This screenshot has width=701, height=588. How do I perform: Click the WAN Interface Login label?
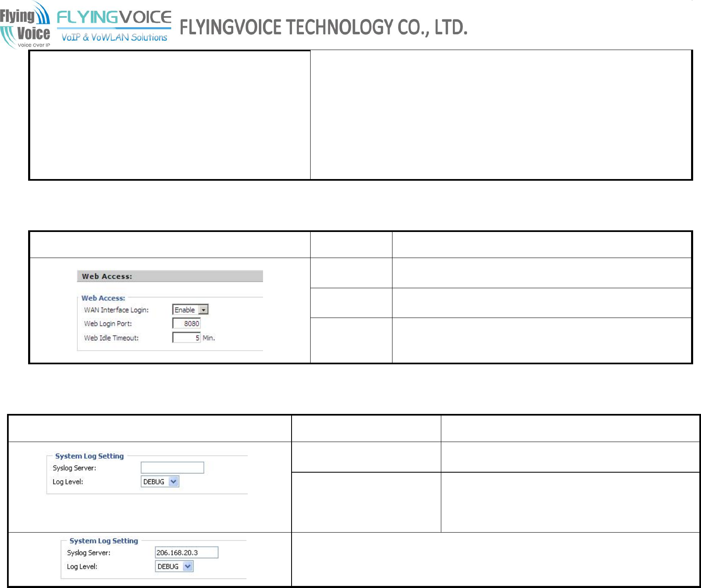pos(116,310)
